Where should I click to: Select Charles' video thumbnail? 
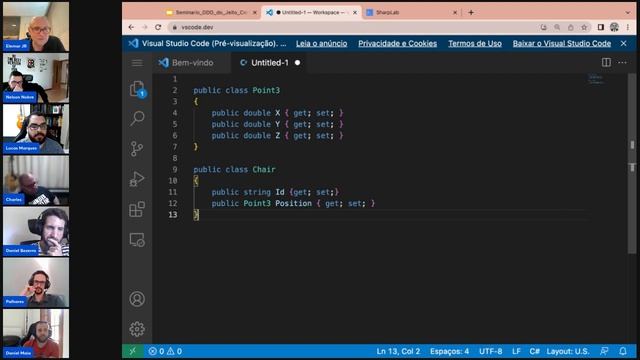coord(36,180)
